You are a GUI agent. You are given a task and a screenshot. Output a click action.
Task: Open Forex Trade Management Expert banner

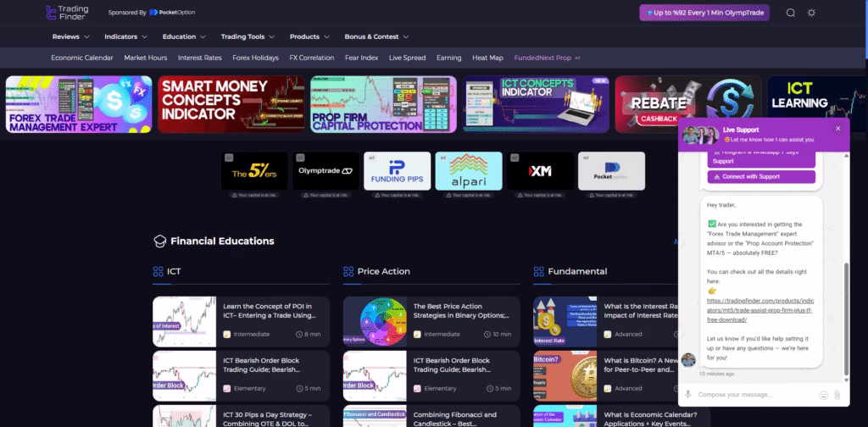pyautogui.click(x=79, y=104)
